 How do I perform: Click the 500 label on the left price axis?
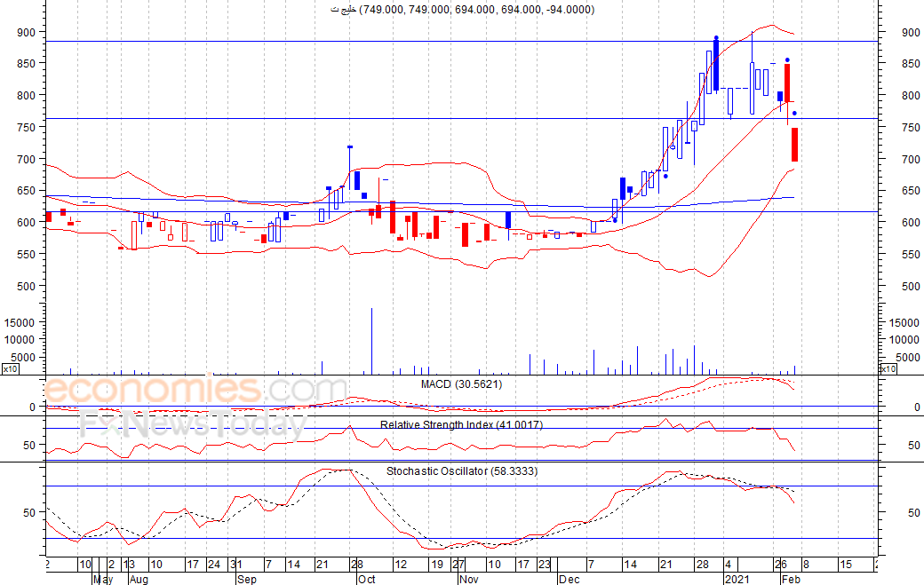pyautogui.click(x=26, y=286)
